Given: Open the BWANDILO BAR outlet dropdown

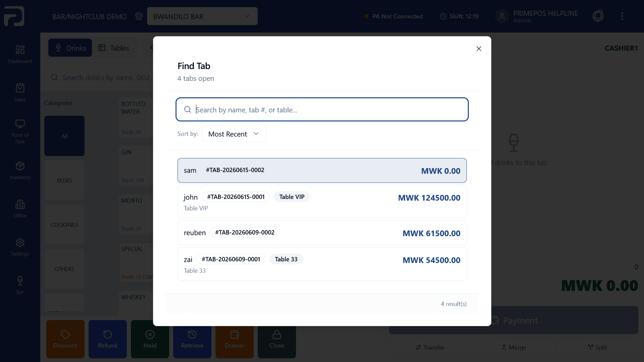Looking at the screenshot, I should pyautogui.click(x=202, y=16).
